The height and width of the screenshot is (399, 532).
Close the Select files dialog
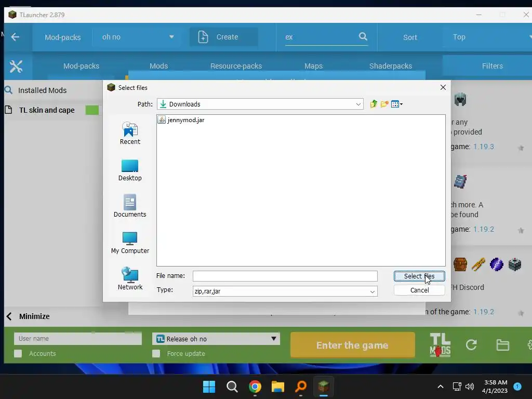443,87
